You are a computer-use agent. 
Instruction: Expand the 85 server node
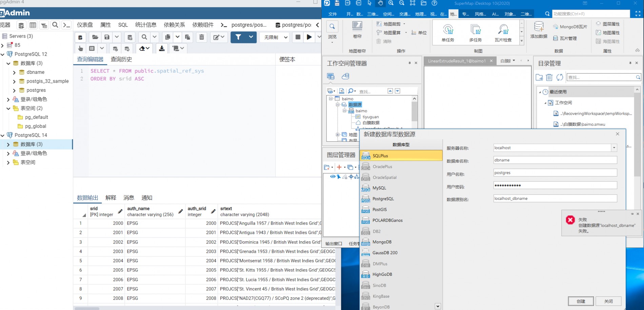coord(3,45)
